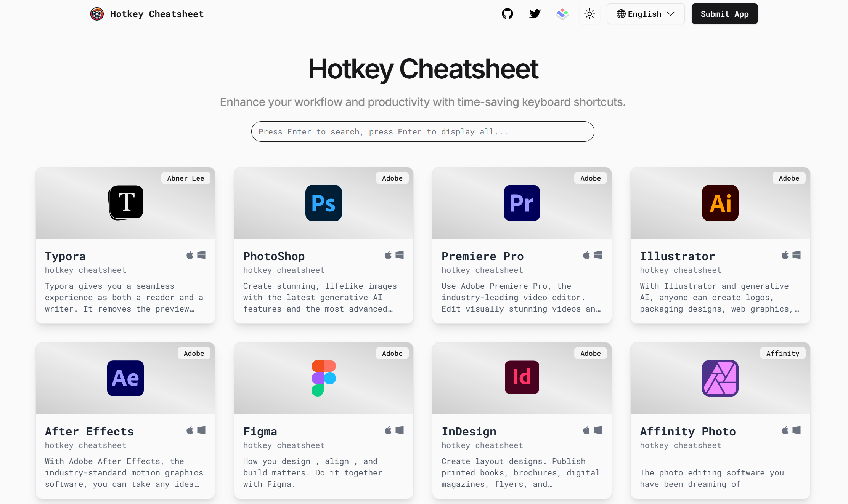848x504 pixels.
Task: Click the Windows icon on Illustrator card
Action: tap(797, 255)
